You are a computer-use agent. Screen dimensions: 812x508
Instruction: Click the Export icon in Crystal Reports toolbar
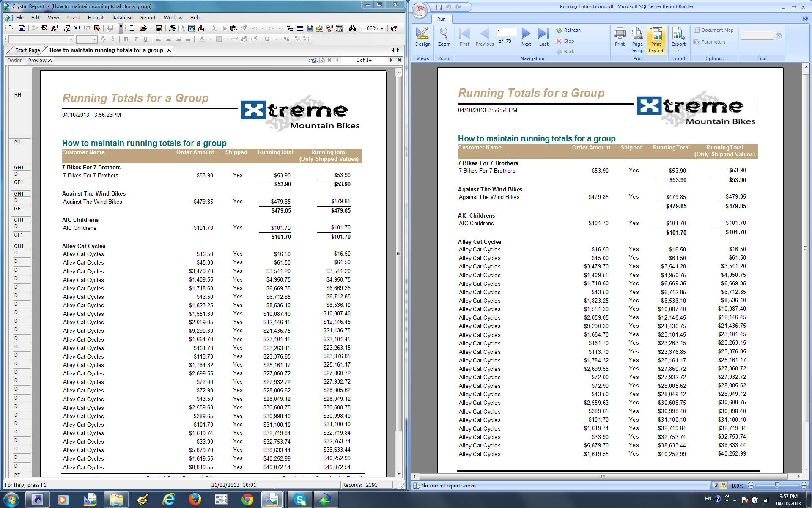[x=201, y=28]
